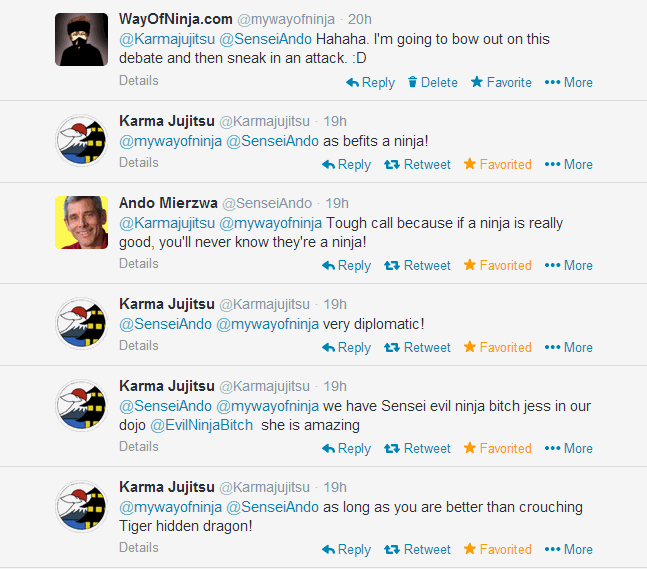Retweet Ando Mierzwa's ninja tweet
The height and width of the screenshot is (569, 647).
pos(417,265)
